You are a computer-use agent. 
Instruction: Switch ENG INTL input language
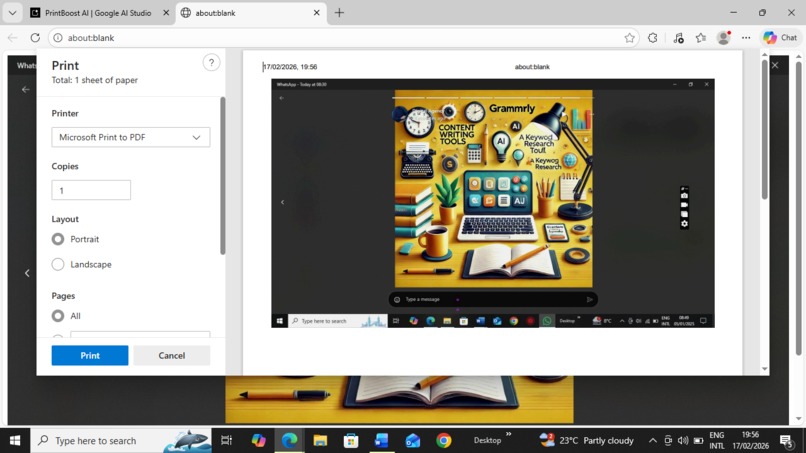click(717, 441)
